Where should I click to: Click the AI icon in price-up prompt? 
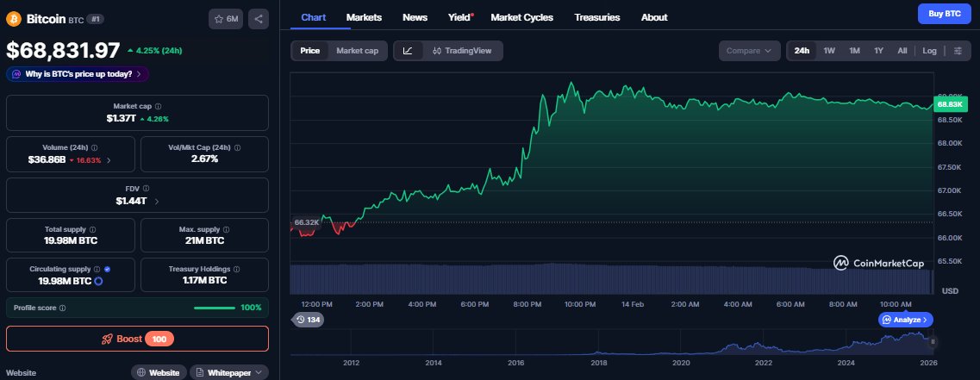(x=16, y=74)
